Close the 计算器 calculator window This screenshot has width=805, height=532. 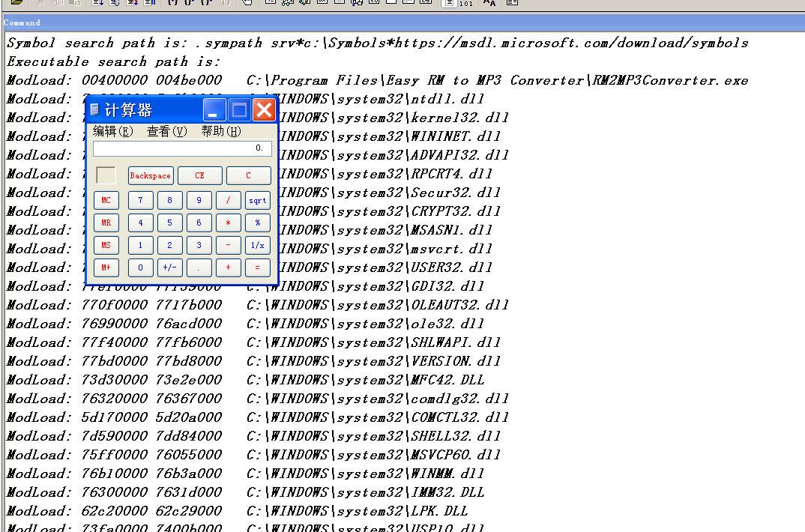pyautogui.click(x=265, y=110)
